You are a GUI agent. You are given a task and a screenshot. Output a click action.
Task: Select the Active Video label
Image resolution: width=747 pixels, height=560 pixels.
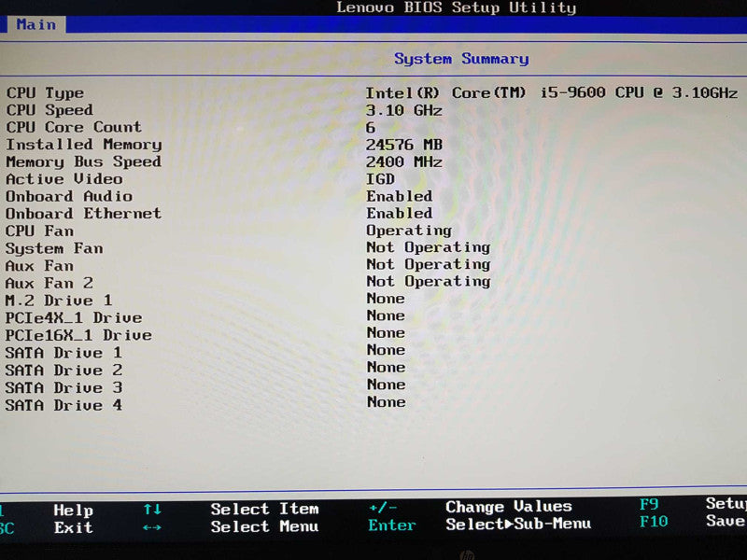tap(64, 179)
